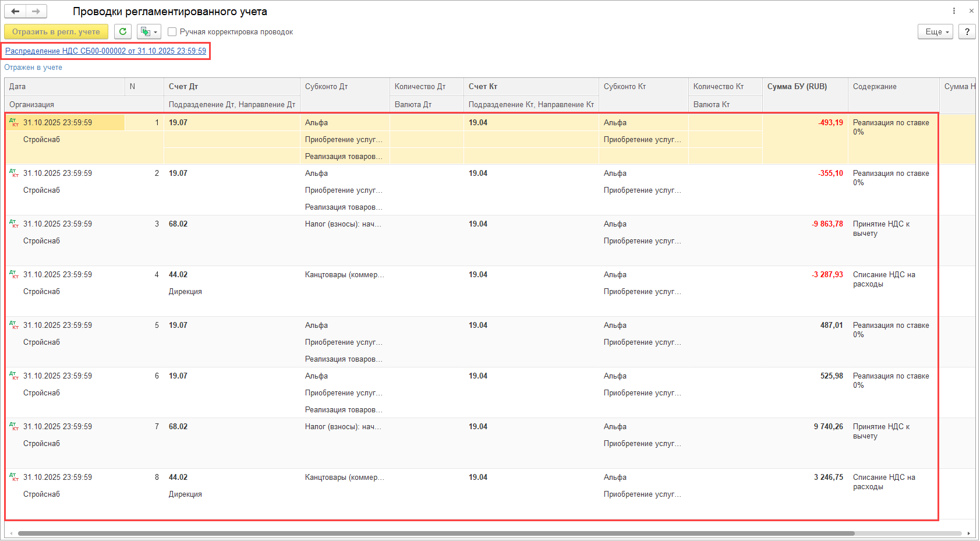Enable Ручная корректировка проводок checkbox
Image resolution: width=980 pixels, height=541 pixels.
tap(172, 32)
